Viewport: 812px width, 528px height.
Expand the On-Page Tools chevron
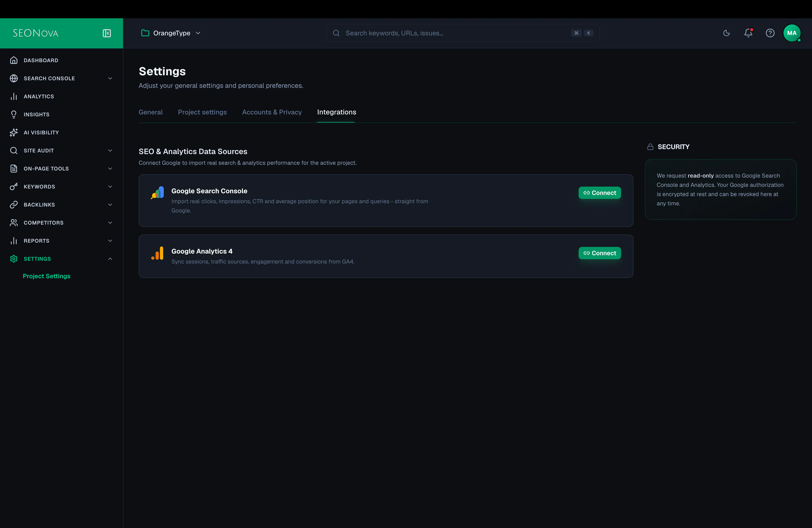click(110, 169)
